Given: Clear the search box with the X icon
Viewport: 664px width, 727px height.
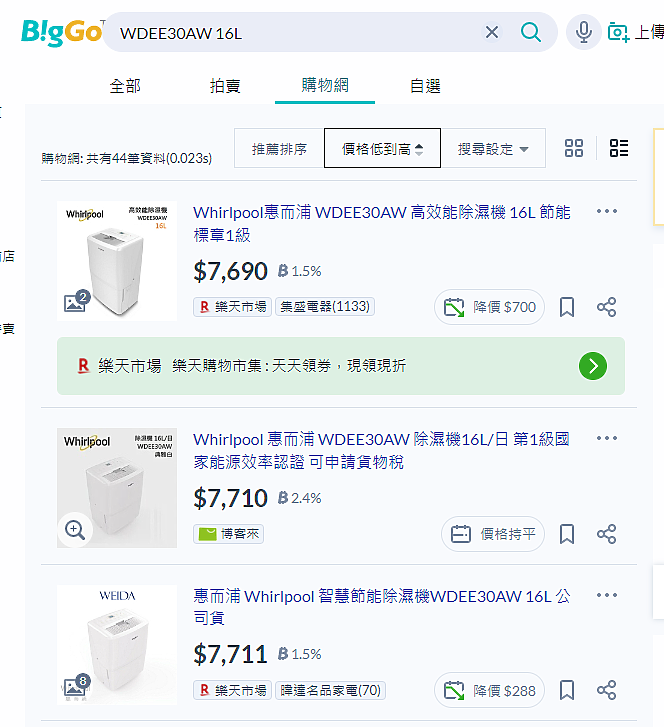Looking at the screenshot, I should pyautogui.click(x=492, y=32).
